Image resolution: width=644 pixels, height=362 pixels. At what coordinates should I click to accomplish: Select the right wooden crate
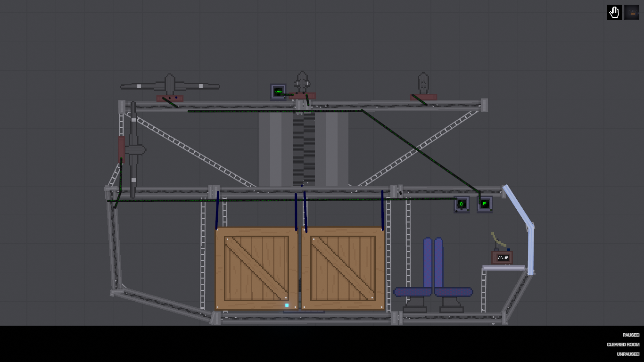point(343,269)
